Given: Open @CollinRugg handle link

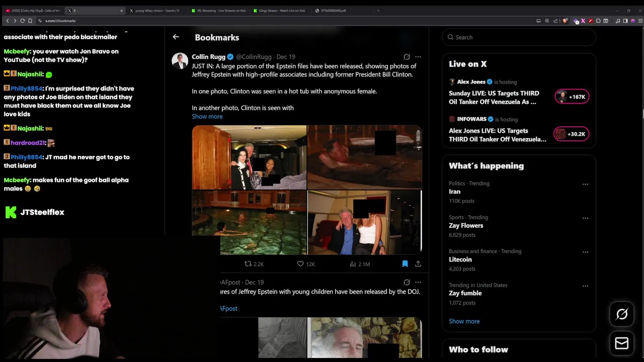Looking at the screenshot, I should pos(254,57).
